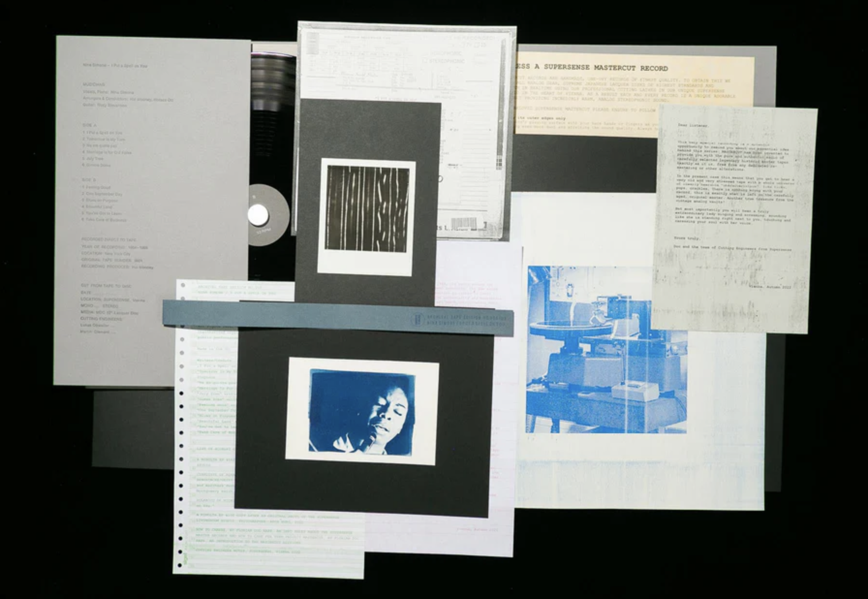The width and height of the screenshot is (868, 599).
Task: Click the "MUSICIANS" heading on the grey sleeve
Action: click(93, 84)
